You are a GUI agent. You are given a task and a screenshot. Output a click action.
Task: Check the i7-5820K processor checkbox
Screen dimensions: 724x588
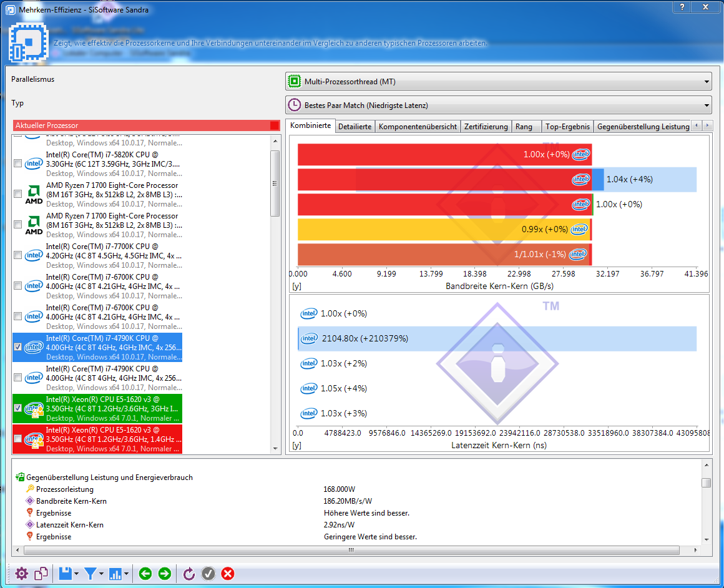[x=17, y=163]
